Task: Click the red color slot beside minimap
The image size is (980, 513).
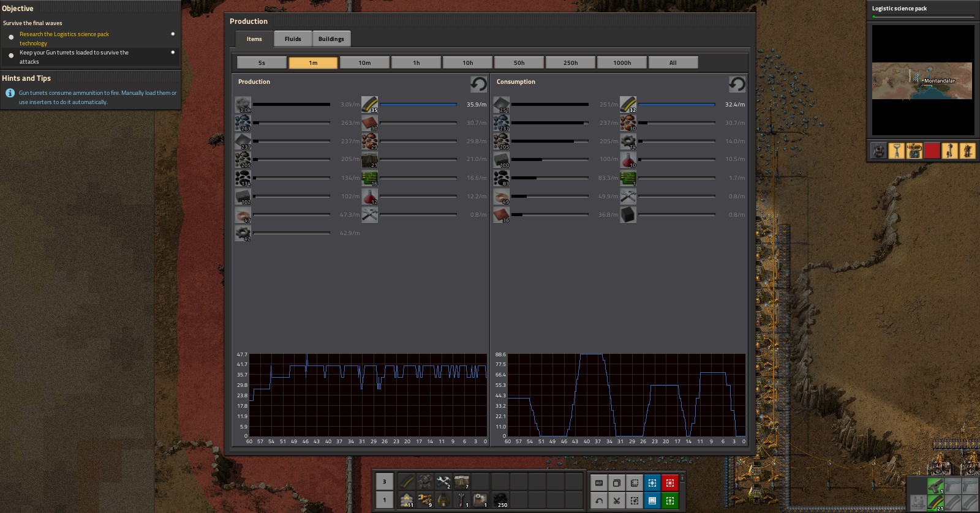Action: (932, 151)
